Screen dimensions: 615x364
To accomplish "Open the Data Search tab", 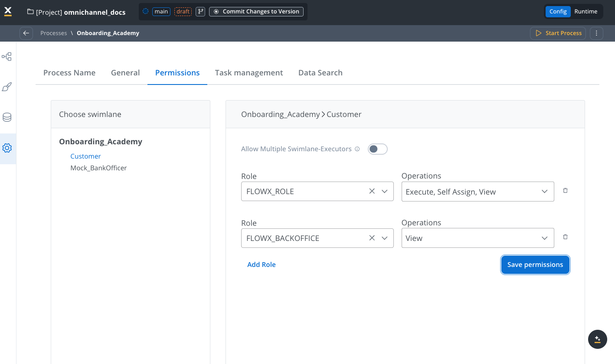I will (x=320, y=73).
